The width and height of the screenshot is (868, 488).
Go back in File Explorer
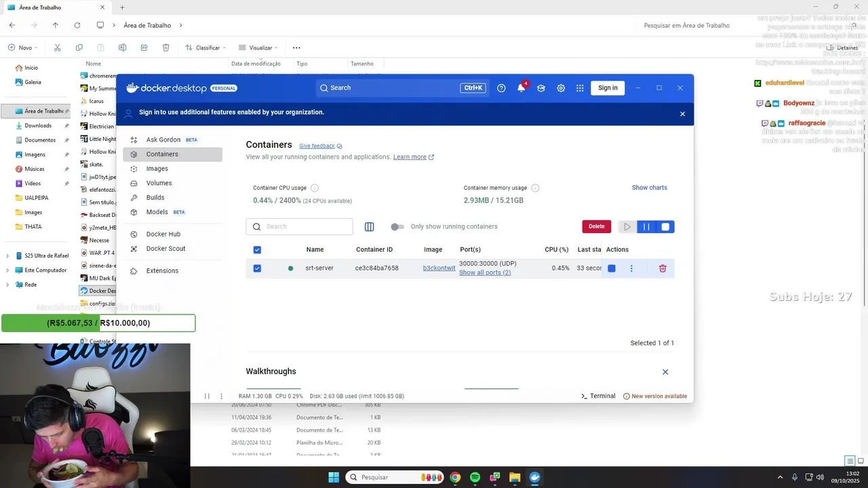pos(12,25)
